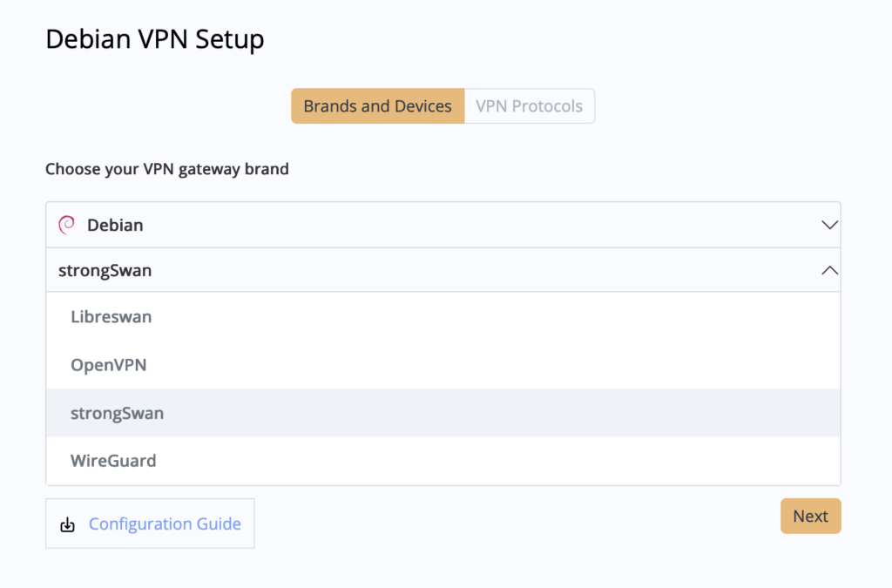Click the Debian swirl logo icon
892x588 pixels.
point(68,224)
